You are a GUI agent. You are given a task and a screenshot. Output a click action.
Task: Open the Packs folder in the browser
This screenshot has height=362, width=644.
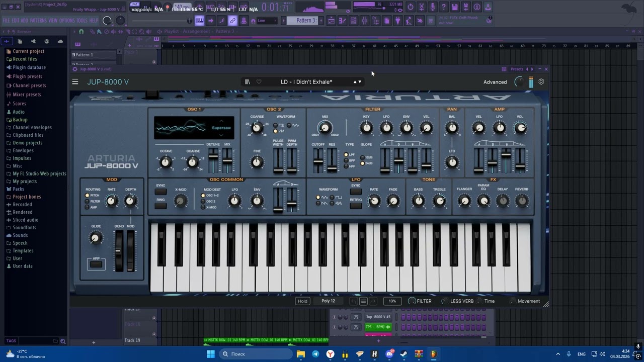pos(19,189)
